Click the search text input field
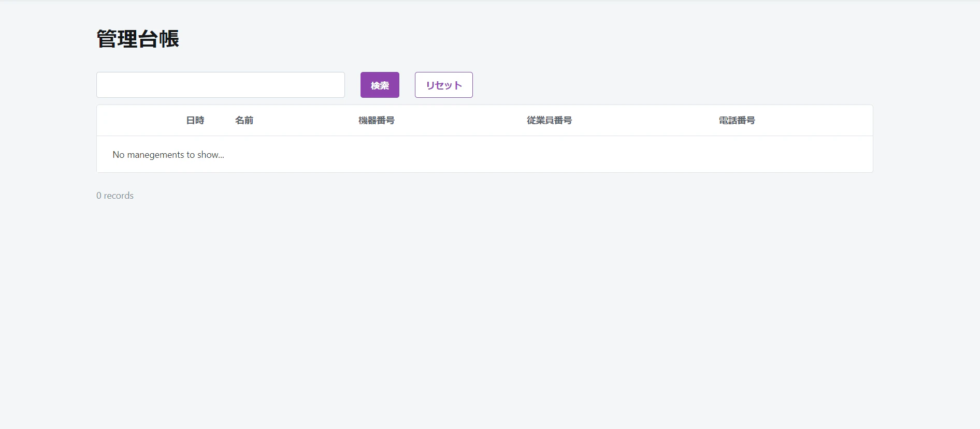The image size is (980, 429). (221, 85)
